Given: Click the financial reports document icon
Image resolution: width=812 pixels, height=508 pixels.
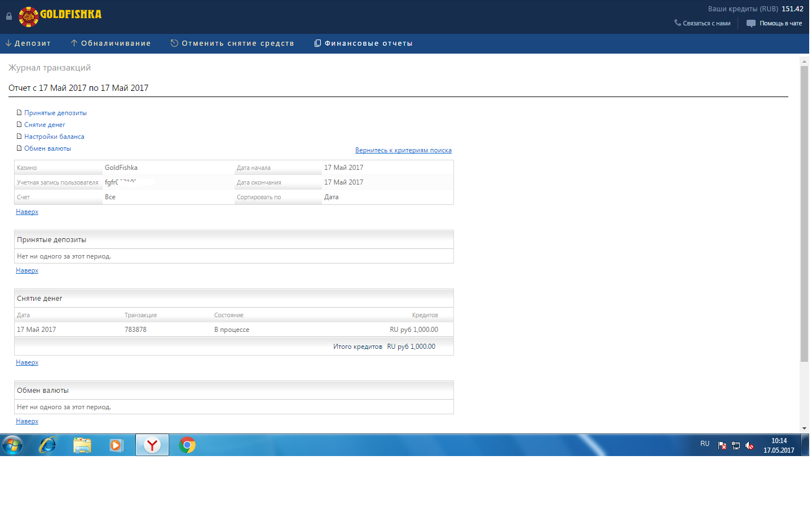Looking at the screenshot, I should click(x=317, y=43).
